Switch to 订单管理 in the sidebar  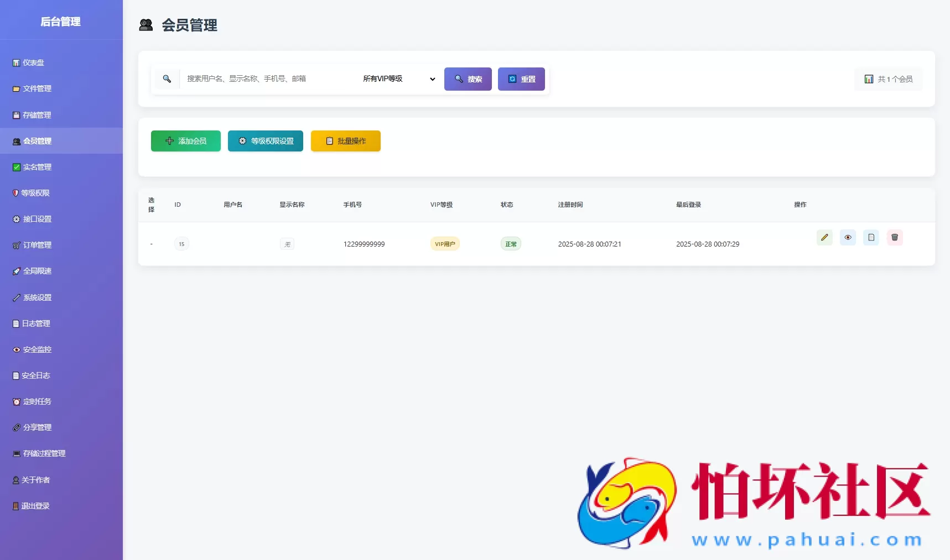37,245
